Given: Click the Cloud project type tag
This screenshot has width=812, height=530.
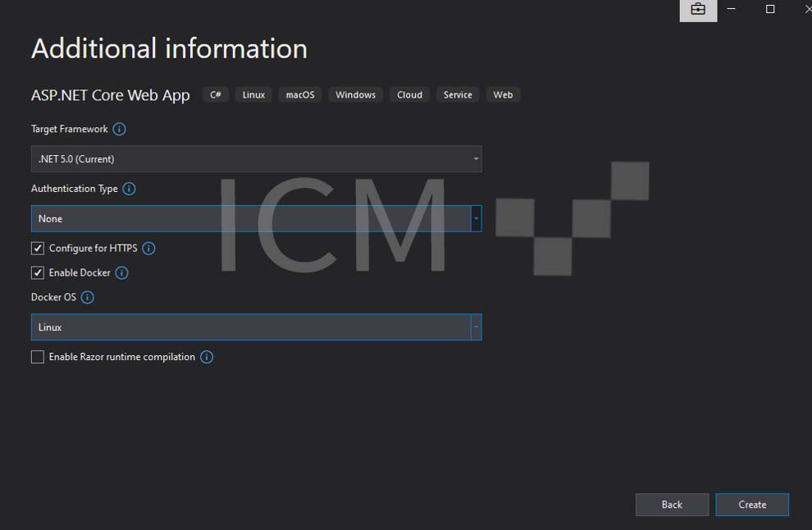Looking at the screenshot, I should (409, 95).
